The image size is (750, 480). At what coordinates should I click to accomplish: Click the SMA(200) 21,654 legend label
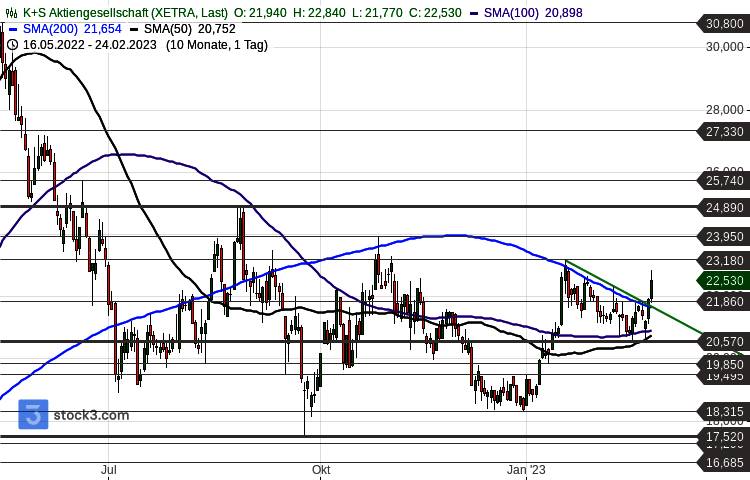[72, 29]
